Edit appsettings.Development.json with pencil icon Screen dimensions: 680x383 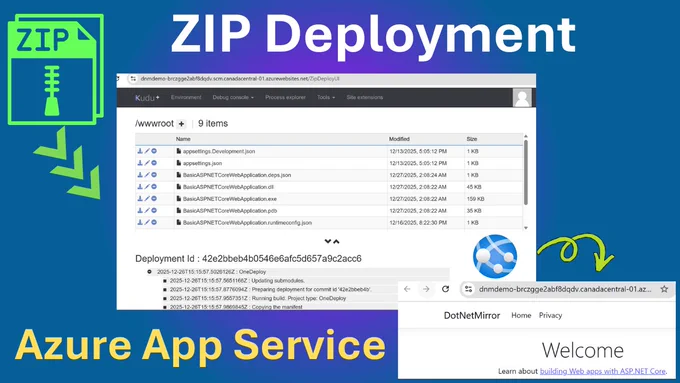(147, 151)
